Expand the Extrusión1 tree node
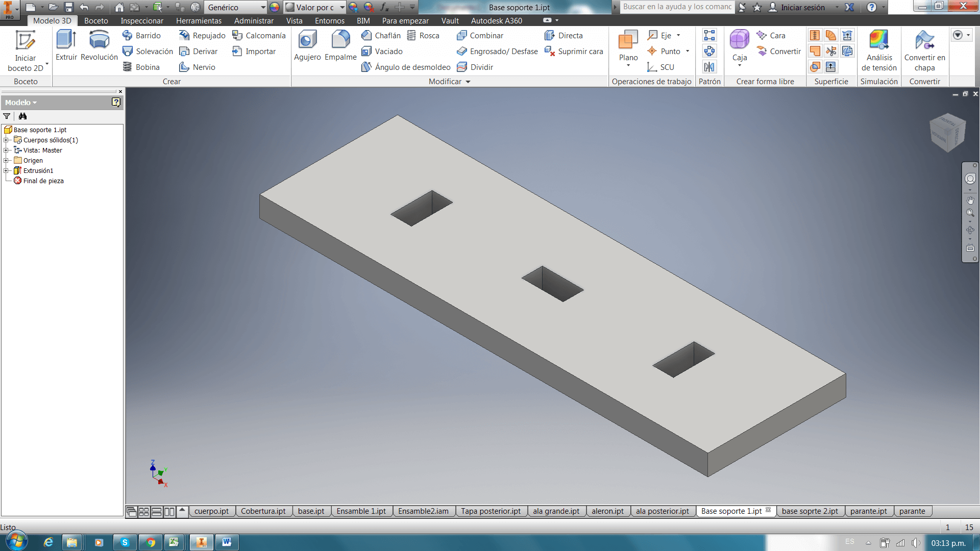Screen dimensions: 980x551 6,170
